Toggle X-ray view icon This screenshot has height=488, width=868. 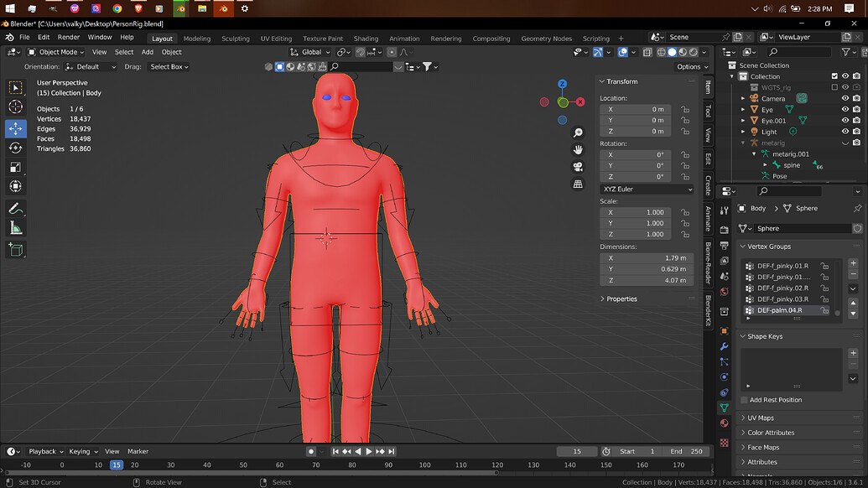point(647,52)
